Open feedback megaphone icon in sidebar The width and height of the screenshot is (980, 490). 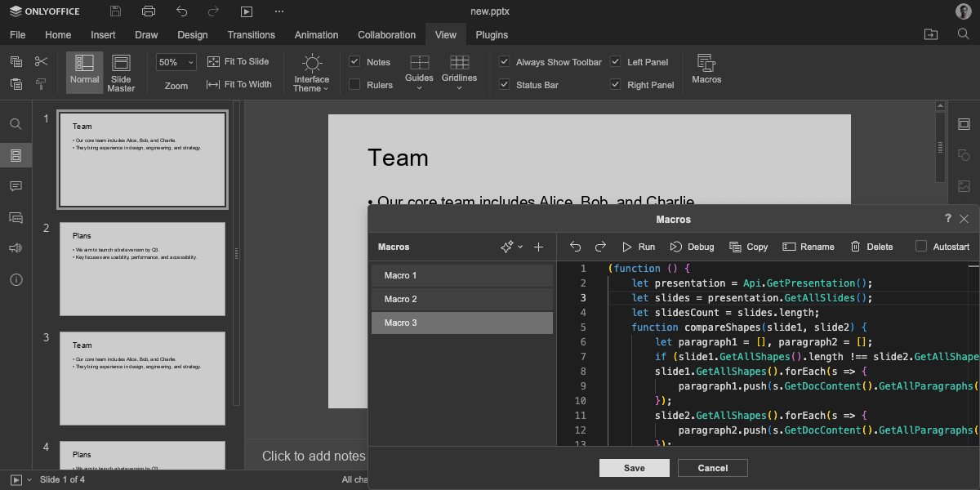point(16,248)
